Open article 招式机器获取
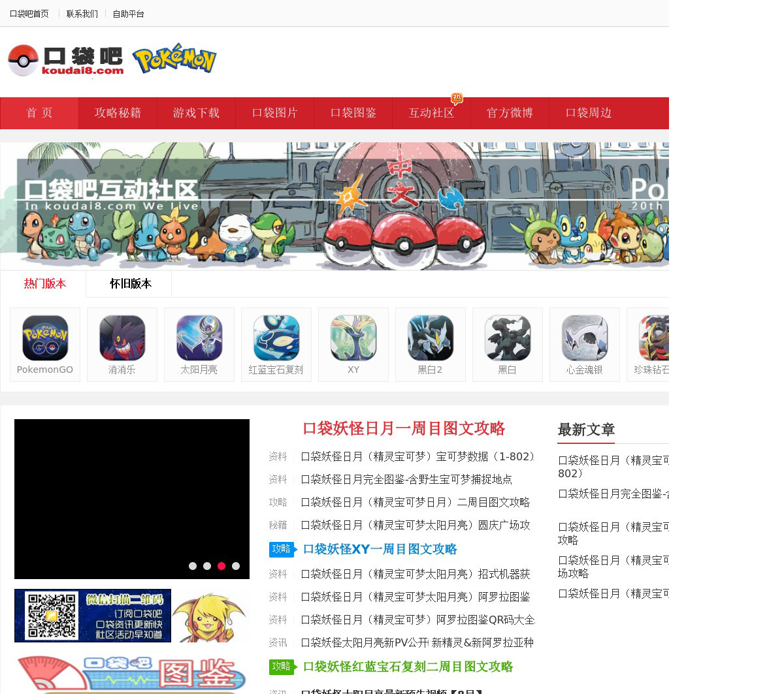Screen dimensions: 784x694 point(416,574)
